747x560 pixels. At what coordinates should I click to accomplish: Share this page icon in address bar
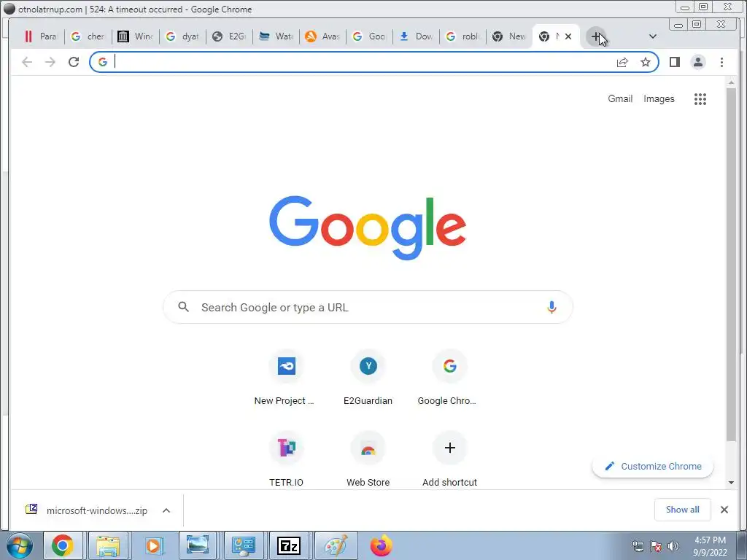coord(622,62)
